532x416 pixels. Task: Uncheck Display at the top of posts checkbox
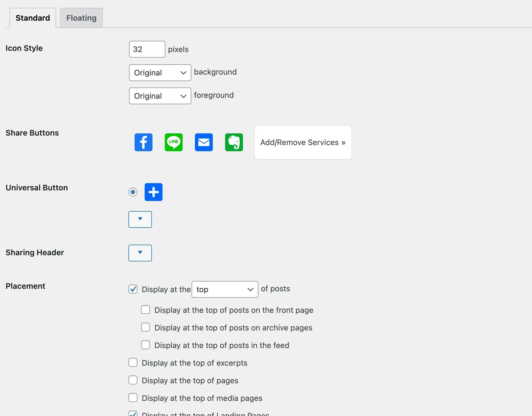click(133, 289)
